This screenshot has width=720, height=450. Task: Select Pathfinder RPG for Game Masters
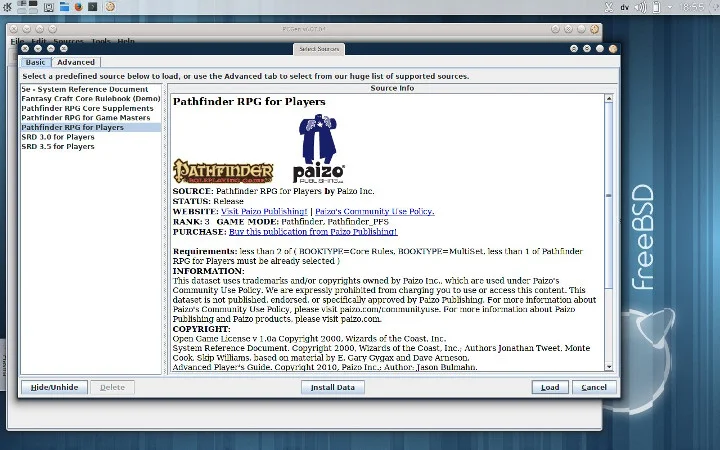coord(91,118)
